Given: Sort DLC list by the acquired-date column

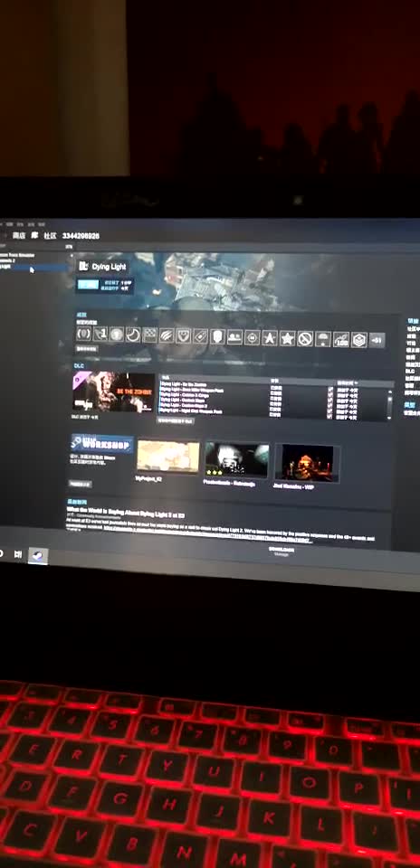Looking at the screenshot, I should tap(348, 382).
